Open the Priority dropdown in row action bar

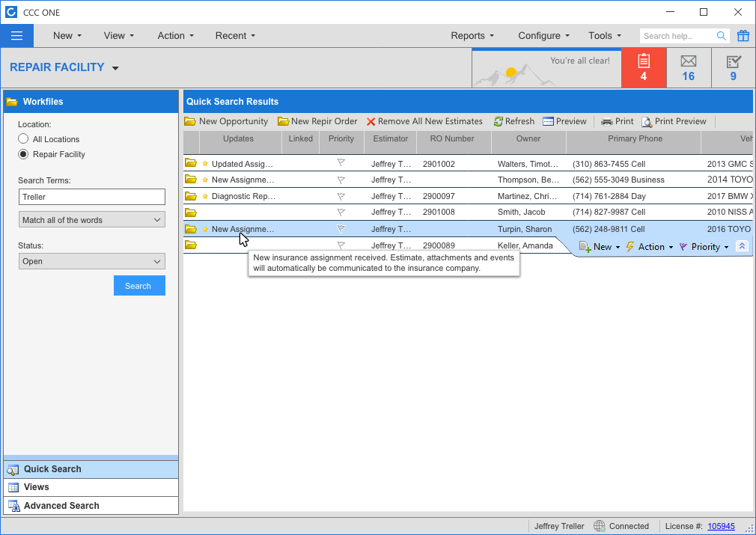click(704, 247)
